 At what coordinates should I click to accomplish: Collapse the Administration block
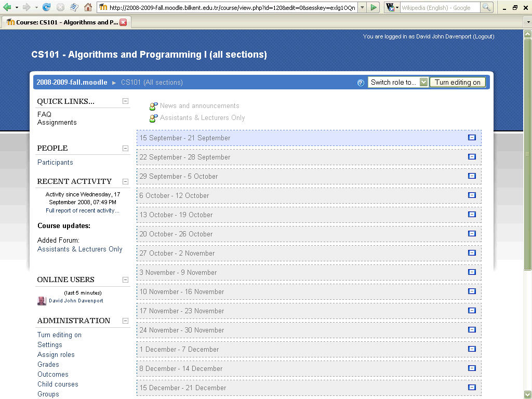point(126,321)
